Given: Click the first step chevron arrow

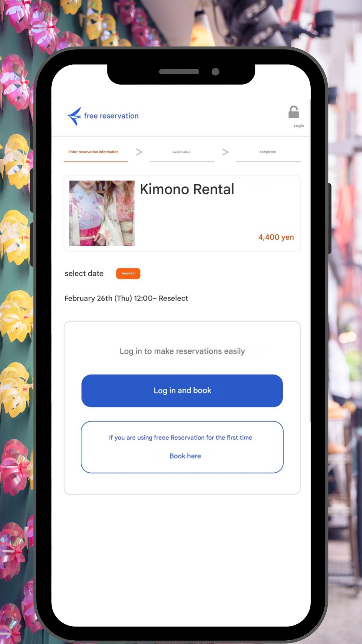Looking at the screenshot, I should coord(139,152).
